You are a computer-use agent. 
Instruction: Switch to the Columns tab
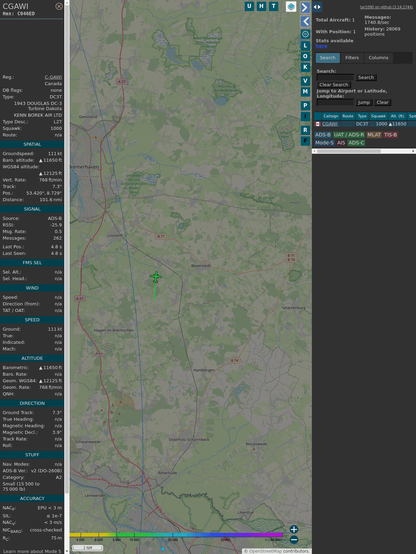click(x=379, y=58)
